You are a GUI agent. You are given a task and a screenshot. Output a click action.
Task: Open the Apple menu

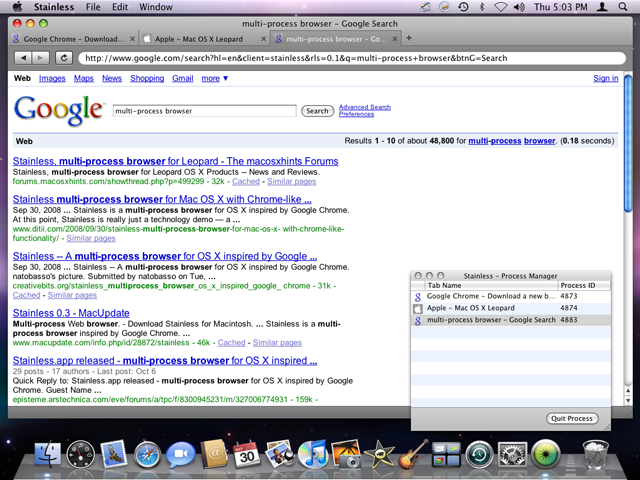[x=18, y=7]
